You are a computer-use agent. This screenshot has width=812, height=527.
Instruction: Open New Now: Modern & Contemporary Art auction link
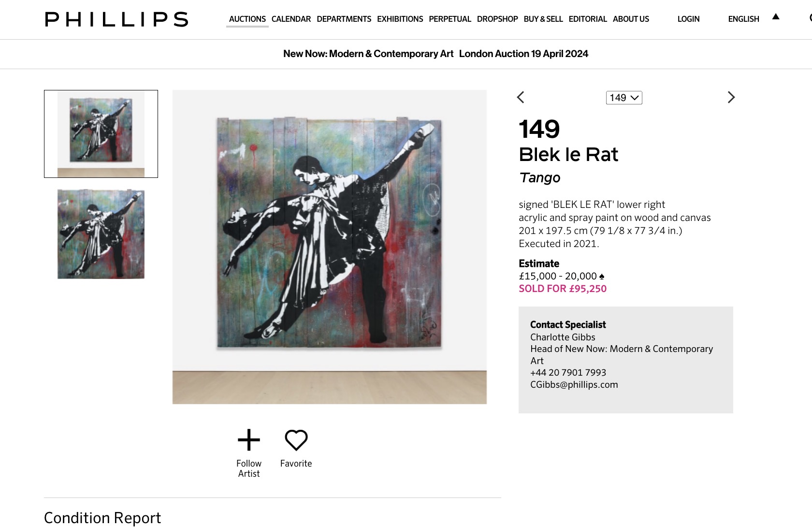368,54
